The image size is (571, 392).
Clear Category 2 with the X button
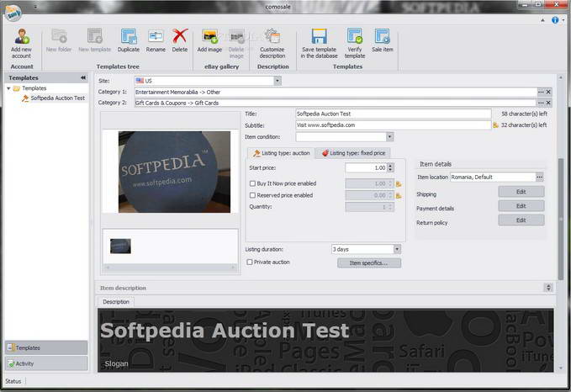[x=548, y=103]
